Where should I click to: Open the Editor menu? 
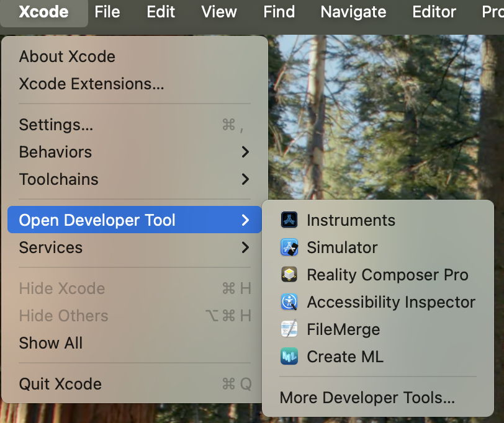click(x=434, y=12)
